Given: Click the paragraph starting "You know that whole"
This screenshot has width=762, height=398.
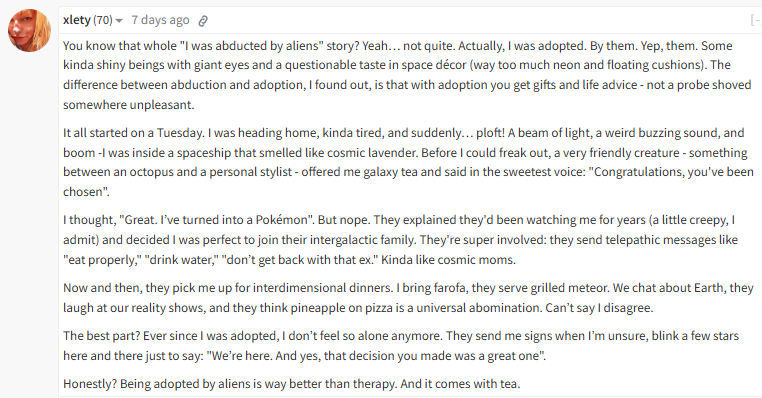Looking at the screenshot, I should [407, 75].
